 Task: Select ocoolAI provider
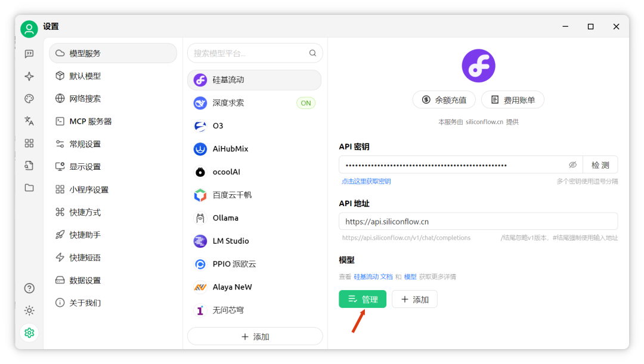[254, 172]
